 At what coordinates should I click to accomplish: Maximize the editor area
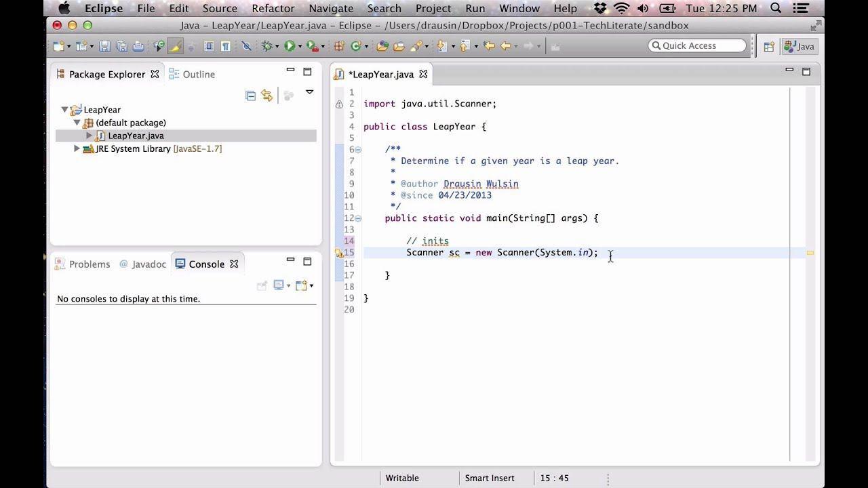[x=806, y=71]
